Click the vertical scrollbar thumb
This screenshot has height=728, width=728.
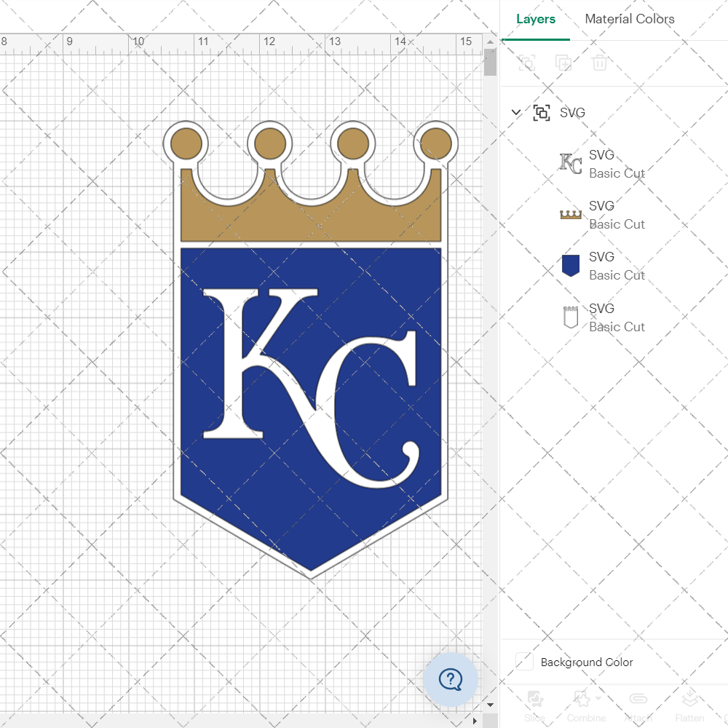490,62
